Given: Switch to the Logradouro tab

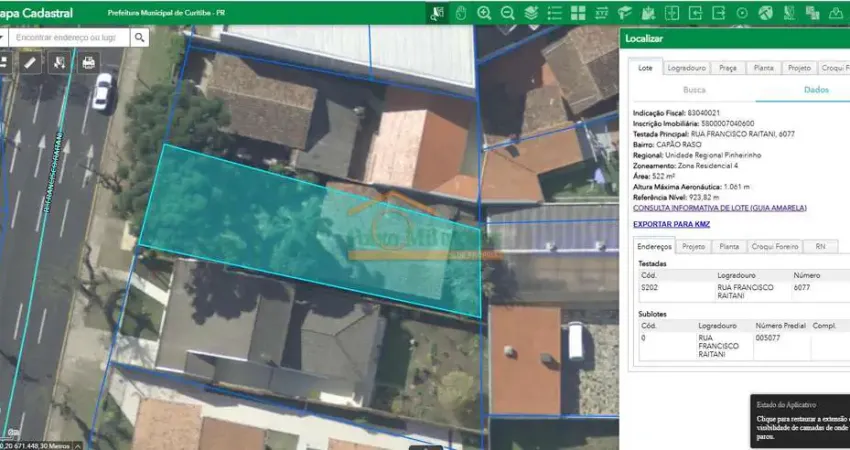Looking at the screenshot, I should pyautogui.click(x=686, y=68).
